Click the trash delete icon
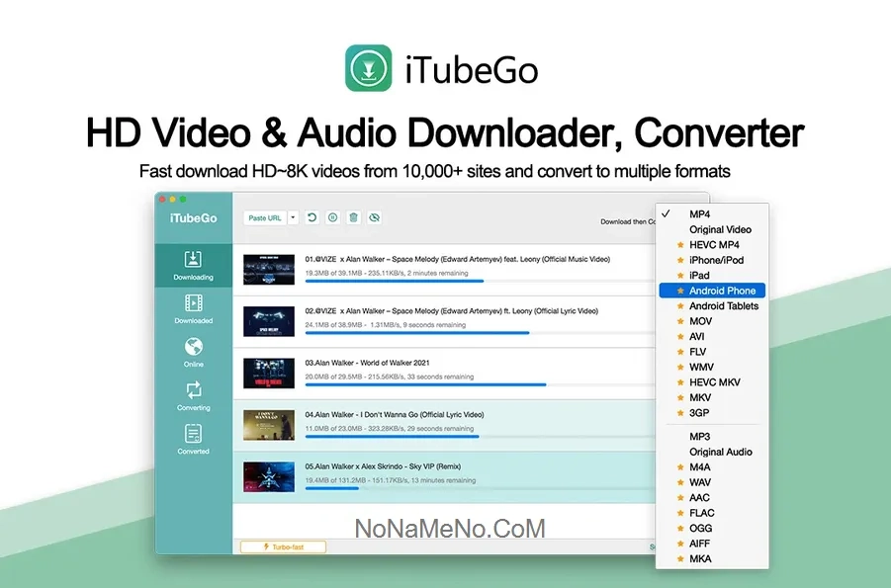Image resolution: width=891 pixels, height=588 pixels. tap(353, 217)
